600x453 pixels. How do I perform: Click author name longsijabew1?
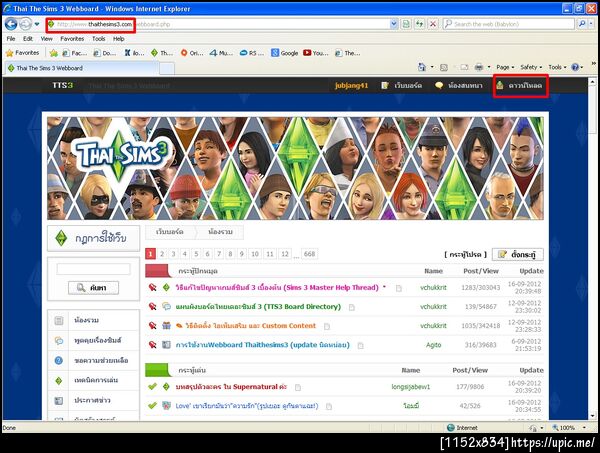pyautogui.click(x=411, y=387)
